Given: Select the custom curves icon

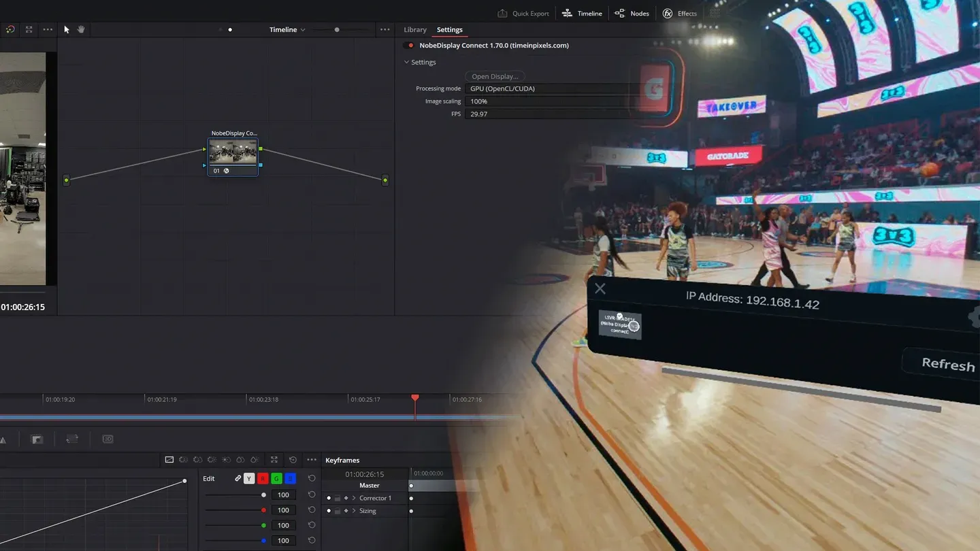Looking at the screenshot, I should [169, 460].
